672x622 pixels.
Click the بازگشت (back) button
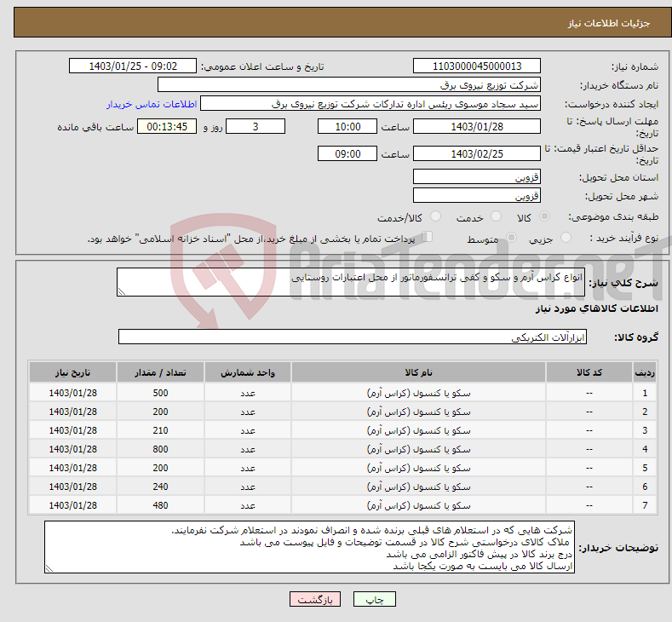(315, 599)
